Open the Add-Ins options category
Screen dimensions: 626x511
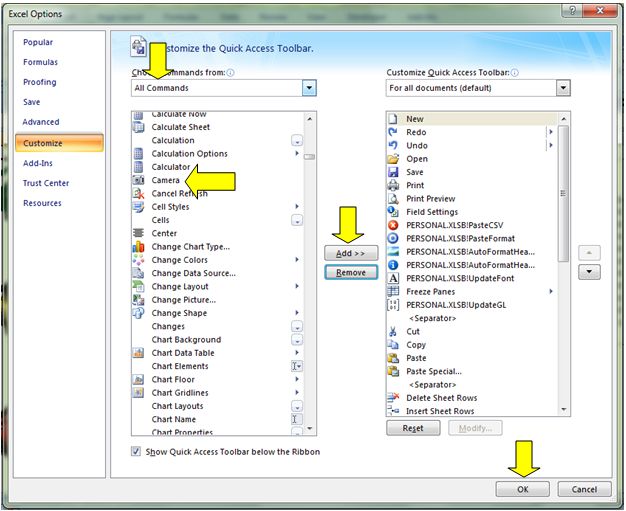(38, 163)
